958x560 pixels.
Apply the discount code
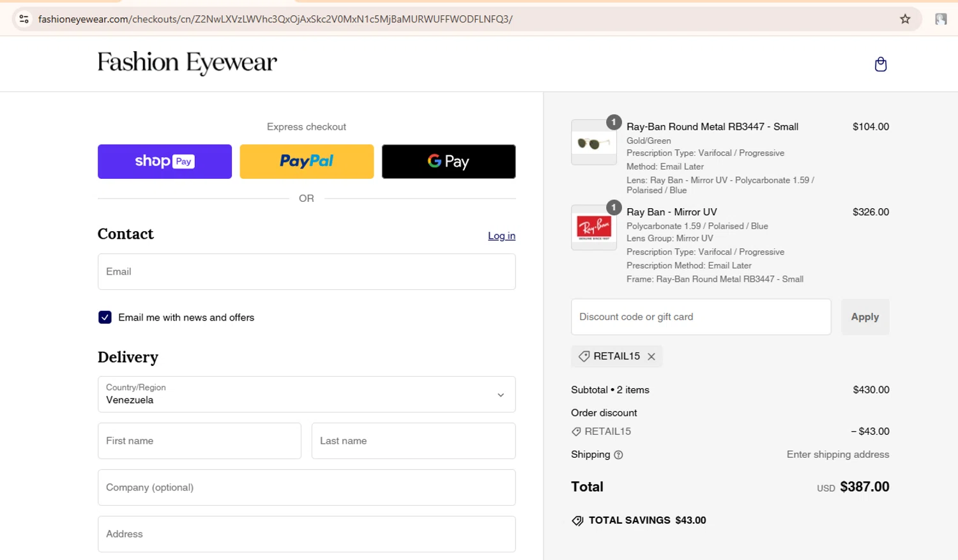(865, 317)
